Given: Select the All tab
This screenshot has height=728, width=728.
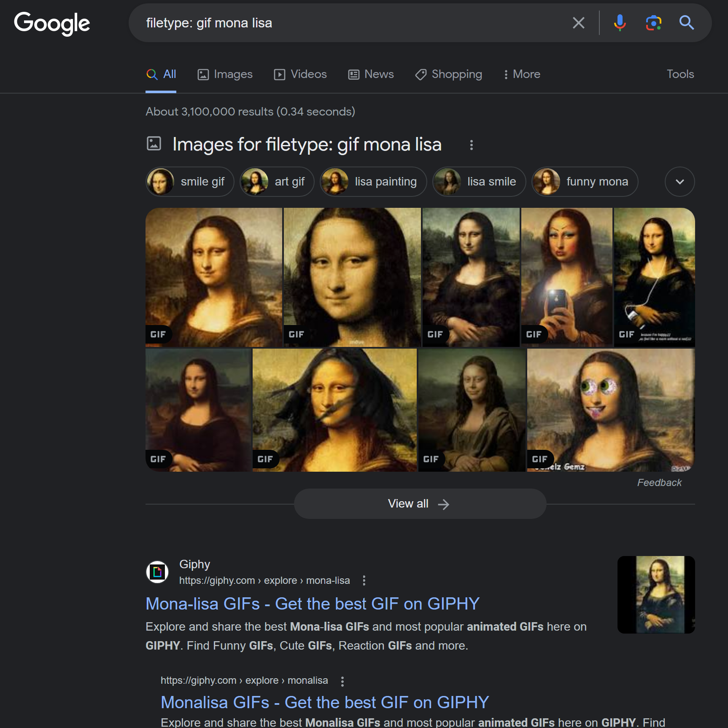Looking at the screenshot, I should [x=161, y=75].
